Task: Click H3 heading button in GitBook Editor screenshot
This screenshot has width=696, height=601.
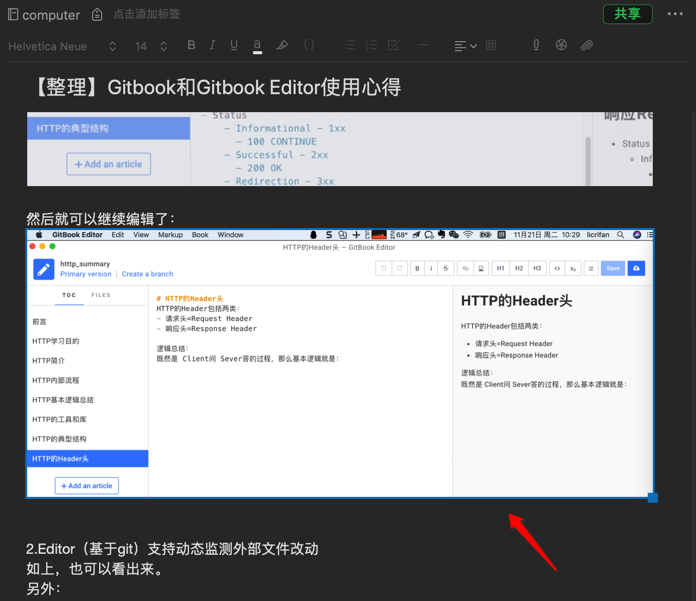Action: click(x=537, y=268)
